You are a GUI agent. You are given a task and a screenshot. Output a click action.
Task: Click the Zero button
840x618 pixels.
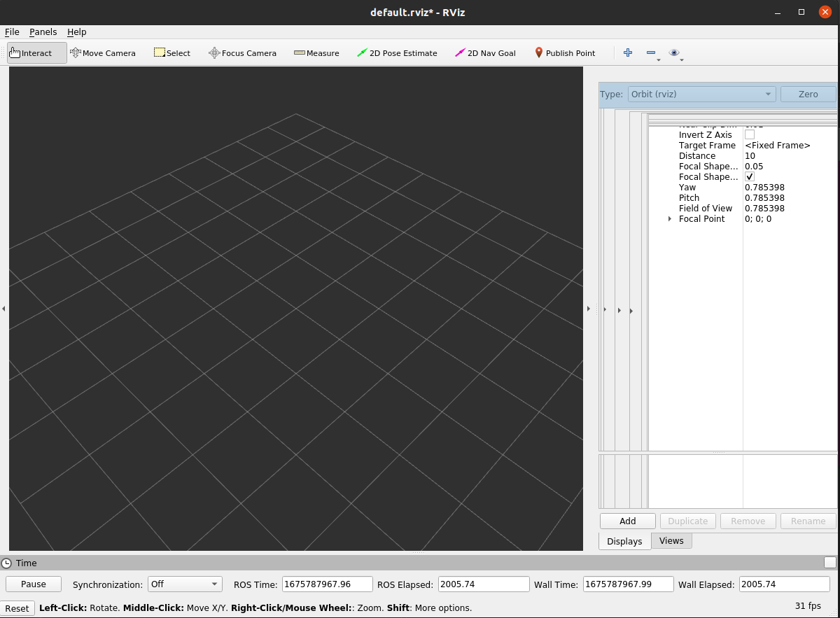[808, 94]
